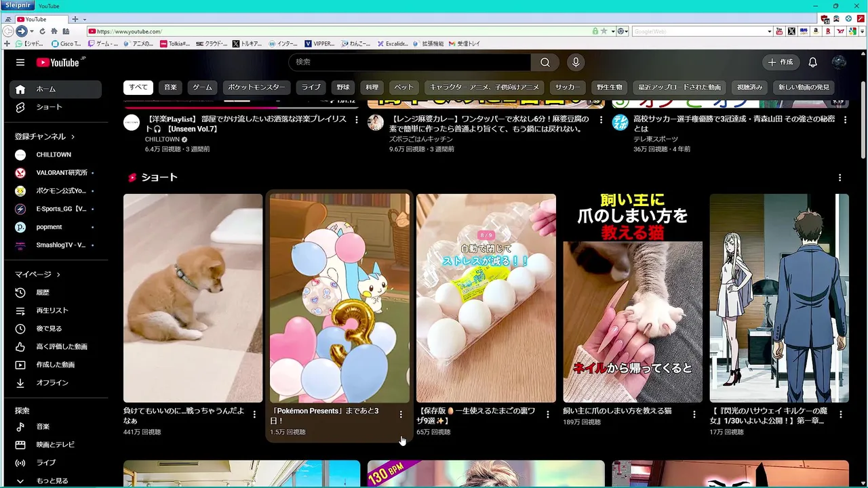Bookmark page with star icon
Image resolution: width=868 pixels, height=488 pixels.
pos(604,31)
